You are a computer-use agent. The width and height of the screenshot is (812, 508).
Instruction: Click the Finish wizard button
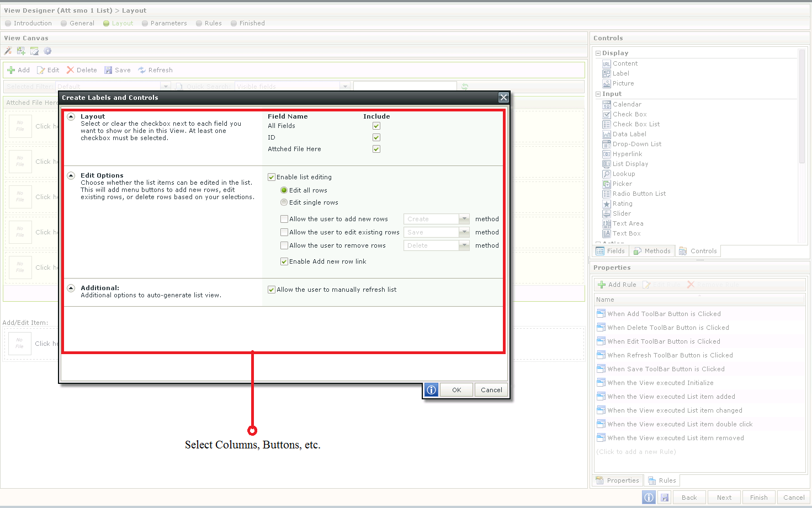coord(759,498)
